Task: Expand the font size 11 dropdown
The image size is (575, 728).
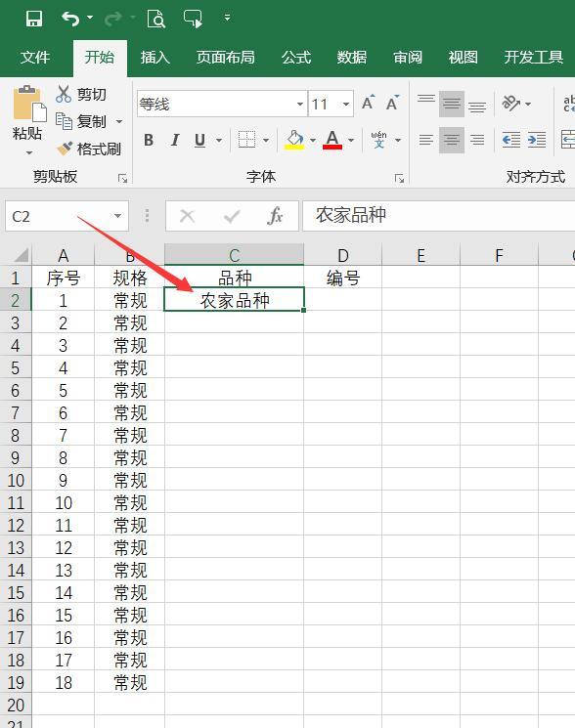Action: (x=346, y=104)
